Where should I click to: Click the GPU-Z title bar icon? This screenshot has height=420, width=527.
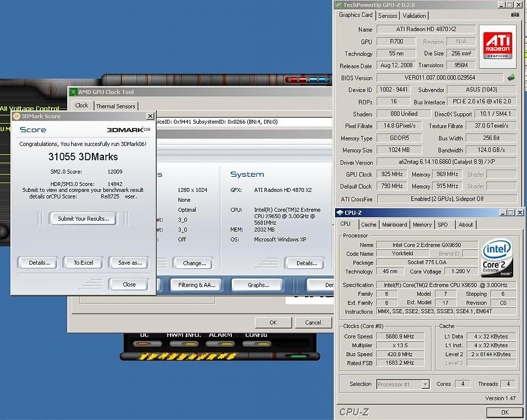tap(338, 5)
